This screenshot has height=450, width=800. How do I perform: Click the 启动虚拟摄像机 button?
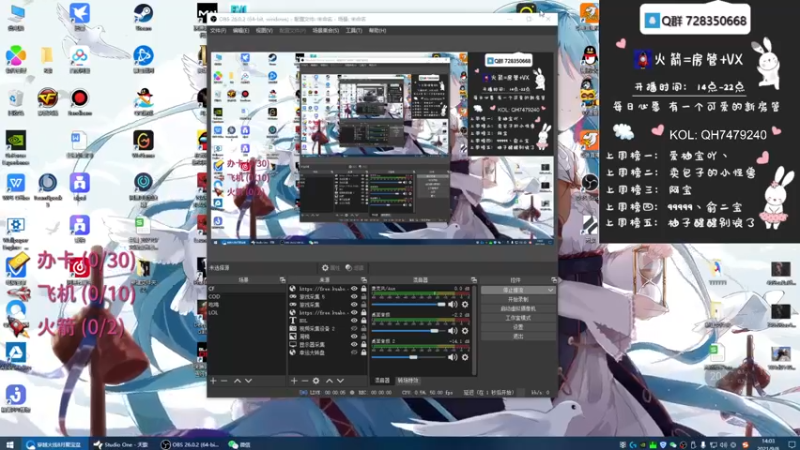[x=518, y=309]
